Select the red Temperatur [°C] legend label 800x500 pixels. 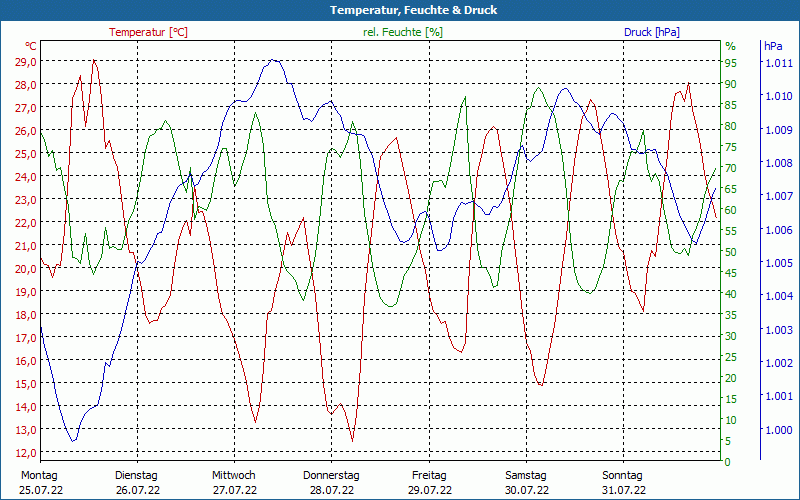(148, 32)
